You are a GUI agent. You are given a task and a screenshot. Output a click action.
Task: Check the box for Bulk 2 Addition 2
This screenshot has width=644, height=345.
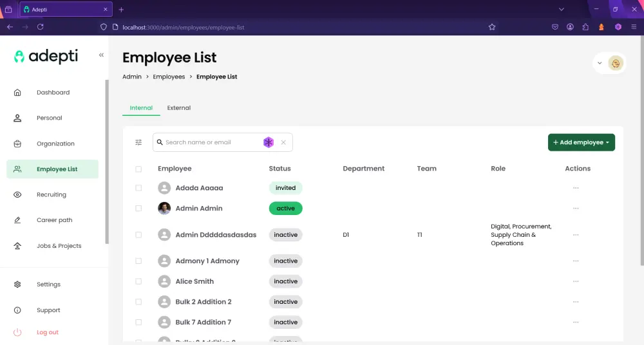[138, 302]
